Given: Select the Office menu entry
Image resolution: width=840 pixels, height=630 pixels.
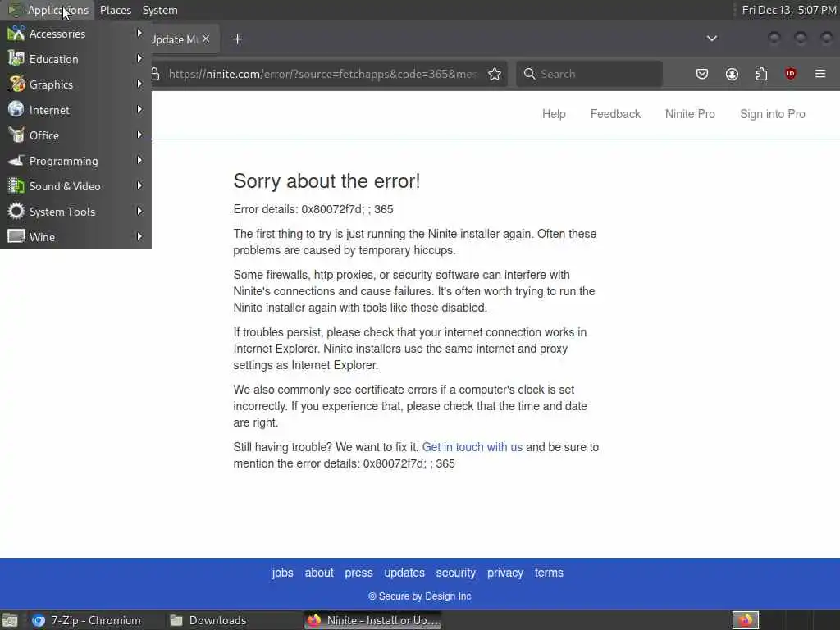Looking at the screenshot, I should (75, 135).
